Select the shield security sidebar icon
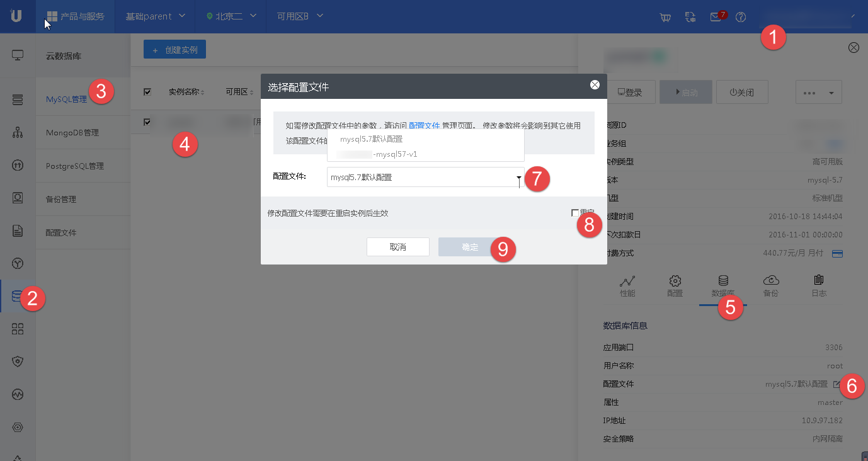Viewport: 868px width, 461px height. pyautogui.click(x=18, y=361)
